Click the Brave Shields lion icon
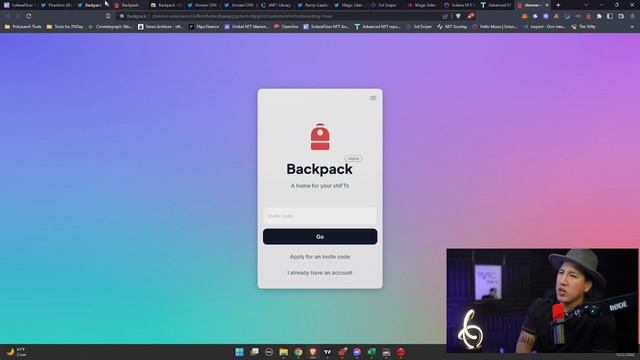This screenshot has height=360, width=640. tap(458, 16)
